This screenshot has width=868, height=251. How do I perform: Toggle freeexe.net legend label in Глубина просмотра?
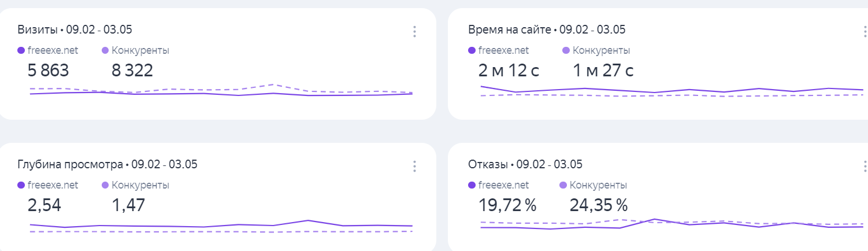tap(53, 186)
